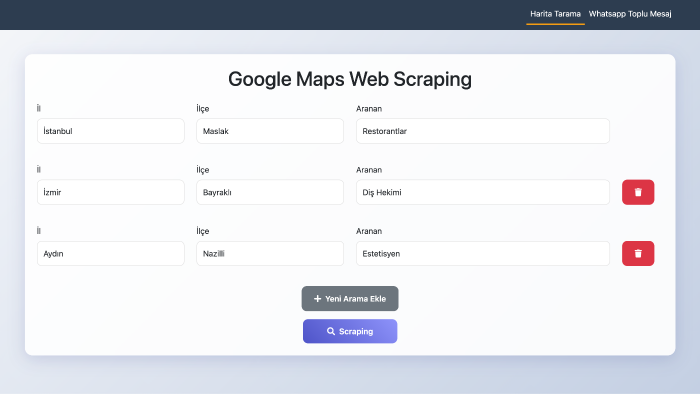Switch to Whatsapp Toplu Mesaj tab
Screen dimensions: 700x394
click(x=630, y=14)
